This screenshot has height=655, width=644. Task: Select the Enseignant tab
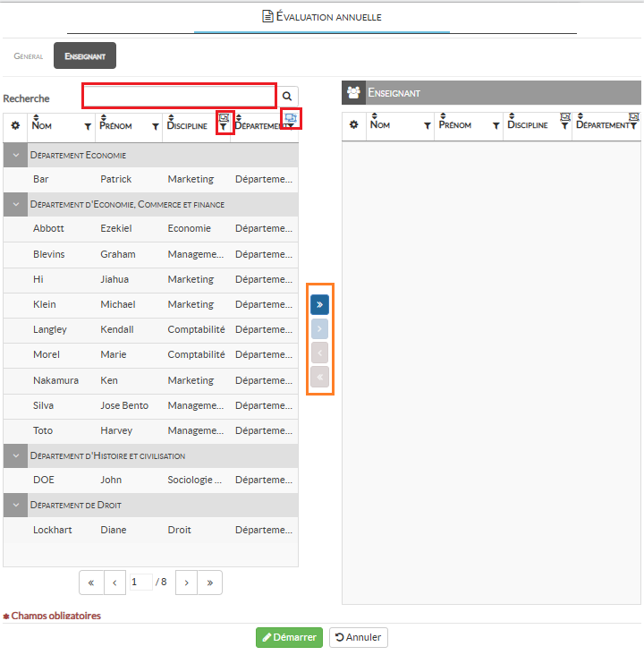coord(85,56)
